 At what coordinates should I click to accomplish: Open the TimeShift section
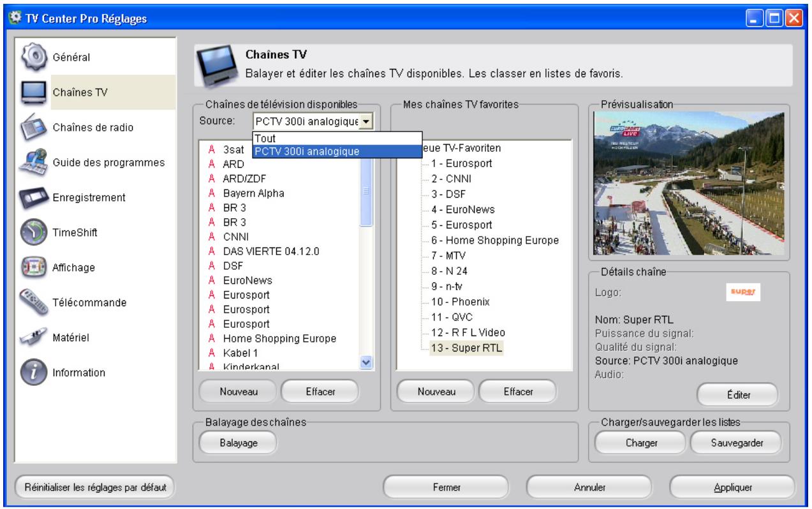75,232
